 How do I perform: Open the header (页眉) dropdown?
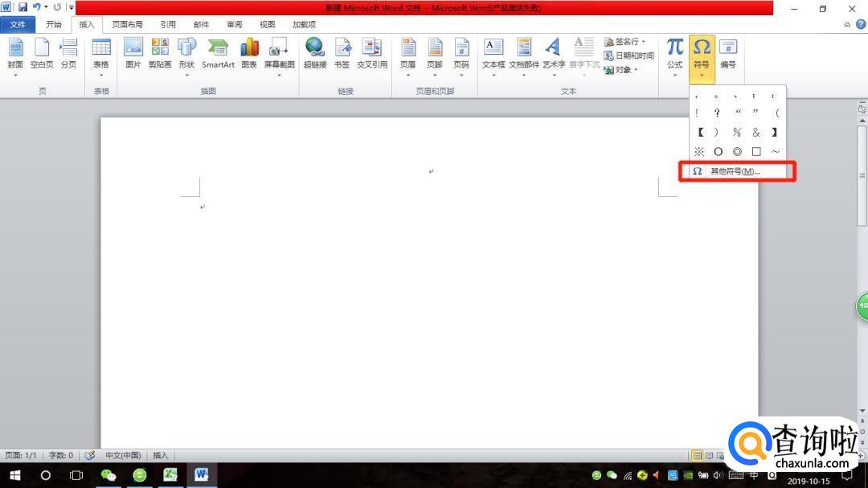tap(408, 55)
